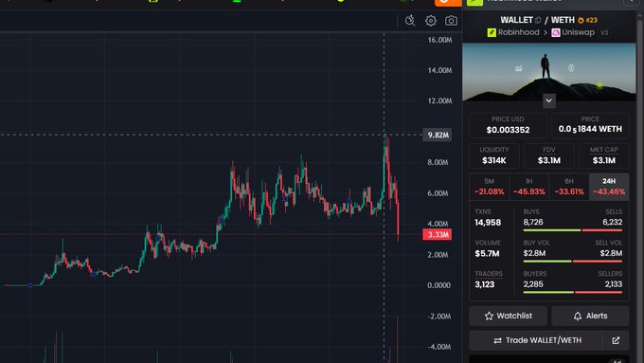Viewport: 644px width, 363px height.
Task: Click the Uniswap DEX logo
Action: point(556,32)
